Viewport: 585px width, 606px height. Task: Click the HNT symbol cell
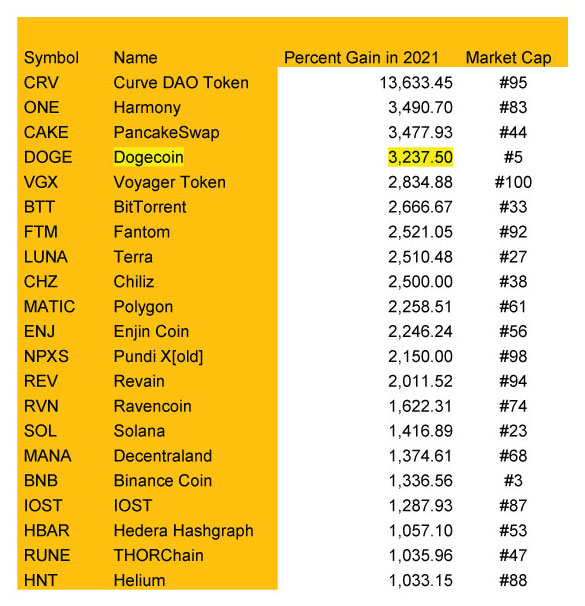[x=41, y=580]
